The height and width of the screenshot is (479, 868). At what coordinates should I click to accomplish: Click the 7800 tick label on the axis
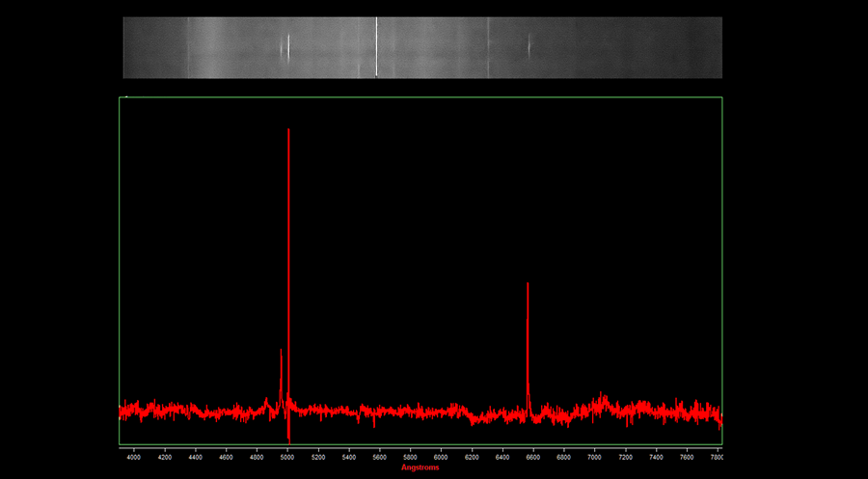[x=716, y=456]
